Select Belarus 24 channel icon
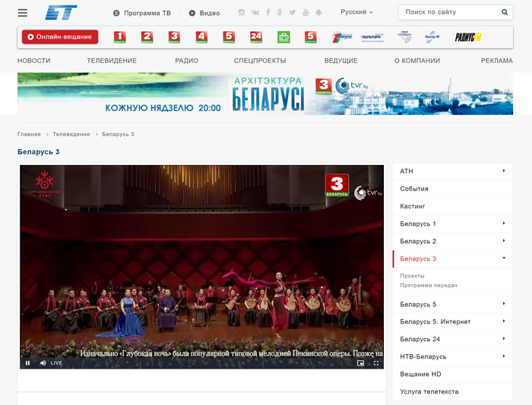The image size is (532, 405). click(x=256, y=37)
